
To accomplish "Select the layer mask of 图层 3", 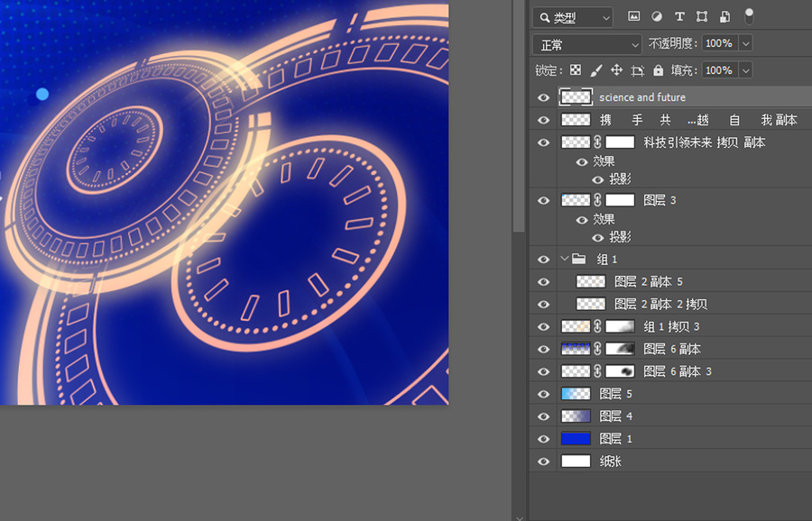I will coord(620,200).
